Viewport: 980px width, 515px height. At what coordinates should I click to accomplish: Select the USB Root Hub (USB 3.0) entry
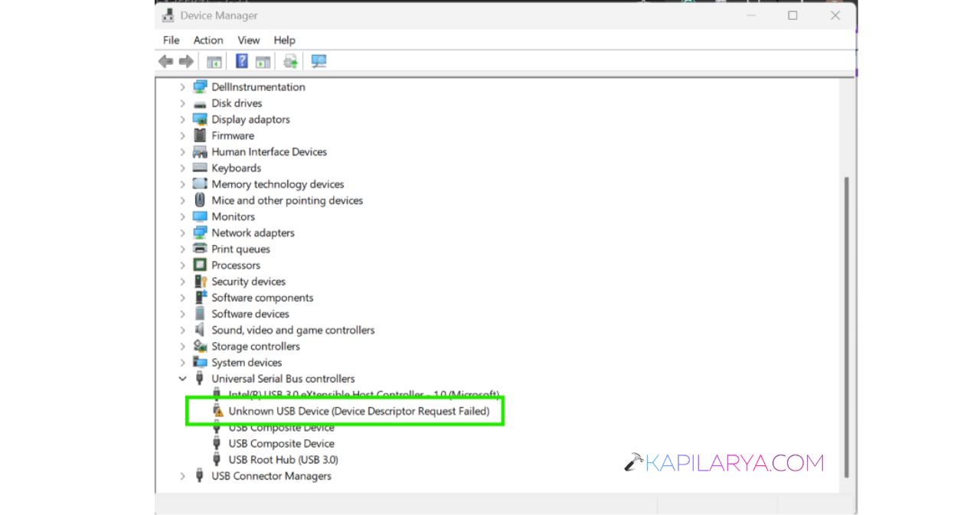pyautogui.click(x=283, y=460)
